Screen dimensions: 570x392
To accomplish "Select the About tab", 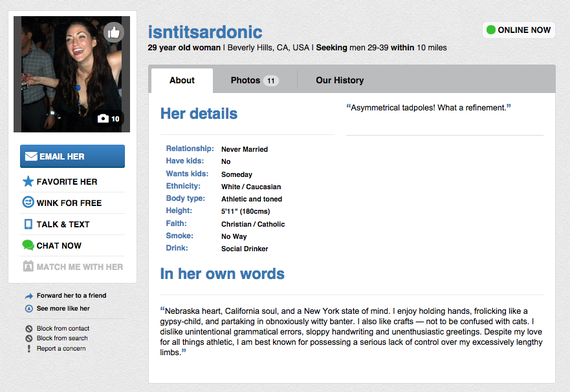I will click(x=182, y=80).
